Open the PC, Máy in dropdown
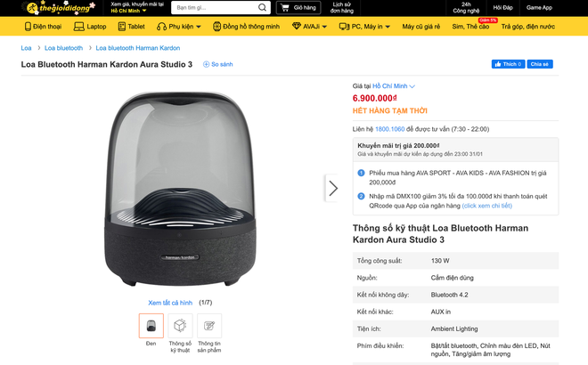This screenshot has width=588, height=365. click(364, 27)
